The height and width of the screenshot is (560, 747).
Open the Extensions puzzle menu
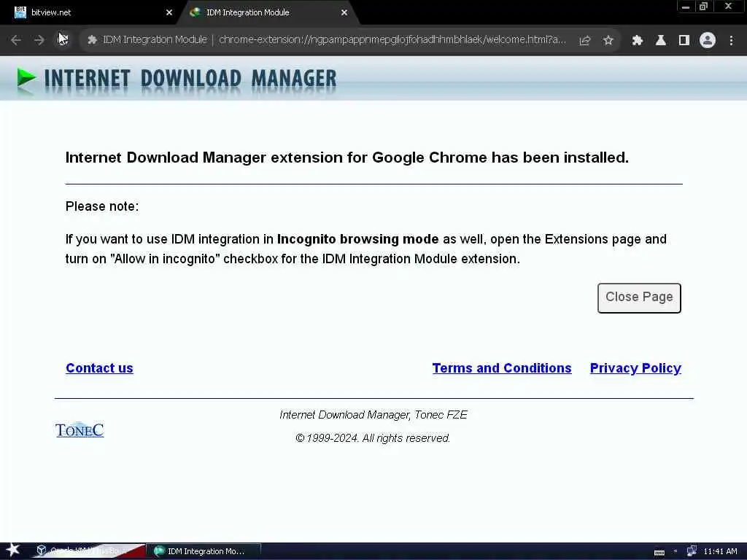pos(637,41)
